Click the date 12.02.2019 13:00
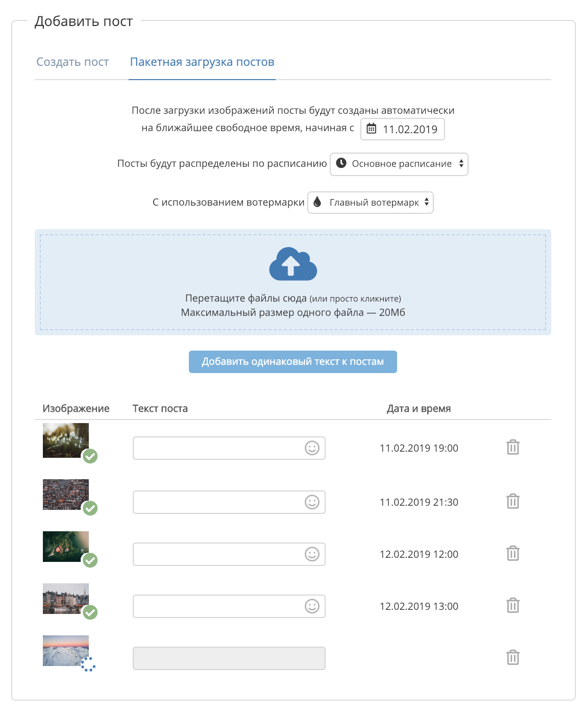 tap(419, 606)
